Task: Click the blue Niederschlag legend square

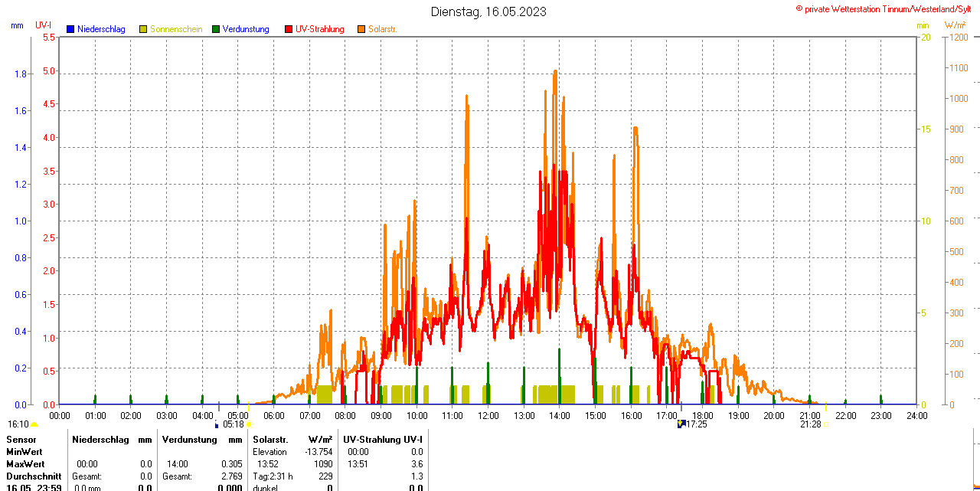Action: click(70, 29)
